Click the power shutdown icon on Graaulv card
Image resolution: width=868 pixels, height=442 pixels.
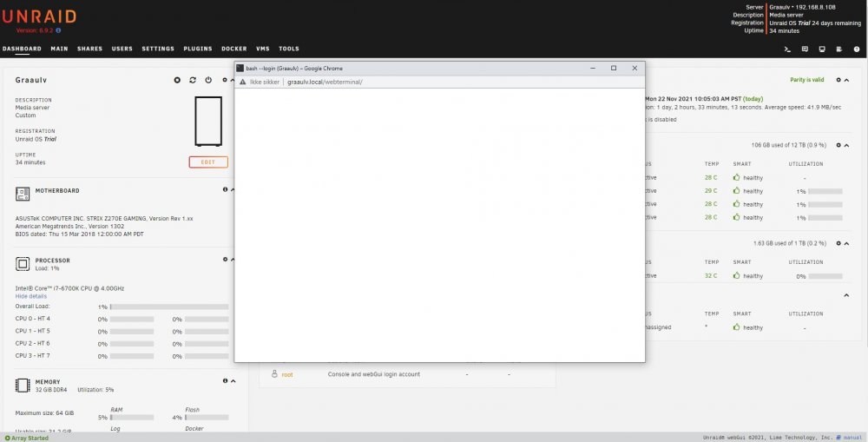tap(208, 80)
